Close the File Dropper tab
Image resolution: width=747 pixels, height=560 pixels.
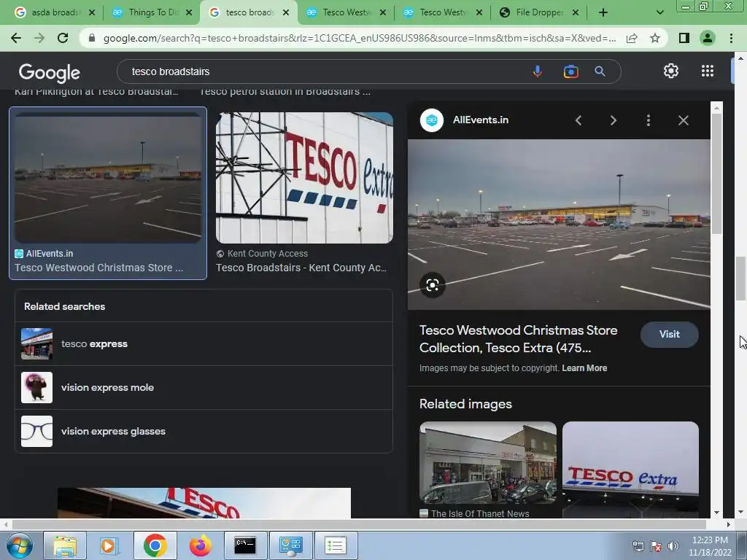(x=576, y=12)
